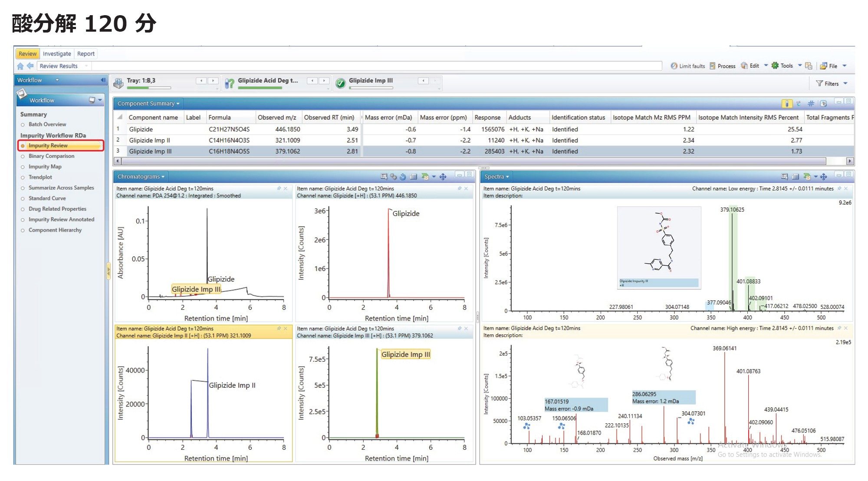Screen dimensions: 868x481
Task: Click the copy layout icon beside Tools
Action: click(x=809, y=66)
